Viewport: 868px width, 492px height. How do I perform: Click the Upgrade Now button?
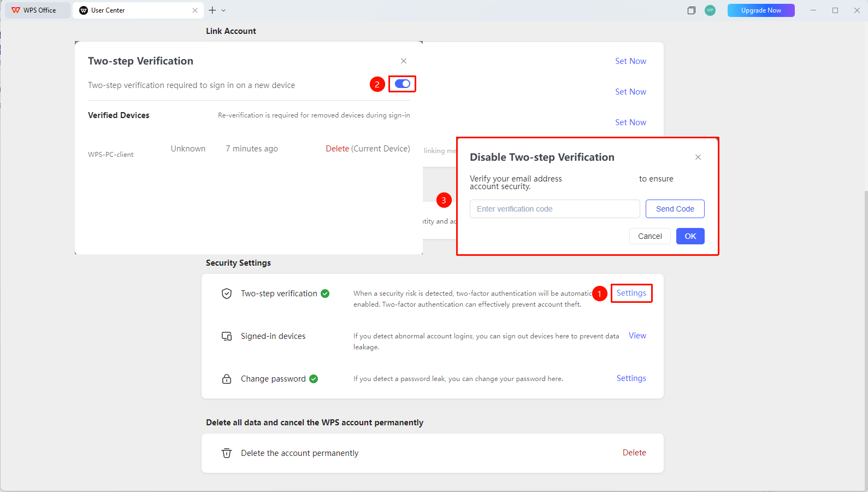[x=761, y=10]
